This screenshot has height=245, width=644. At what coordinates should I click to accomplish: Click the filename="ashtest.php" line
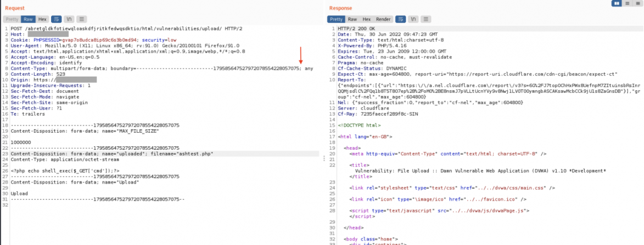(x=112, y=153)
